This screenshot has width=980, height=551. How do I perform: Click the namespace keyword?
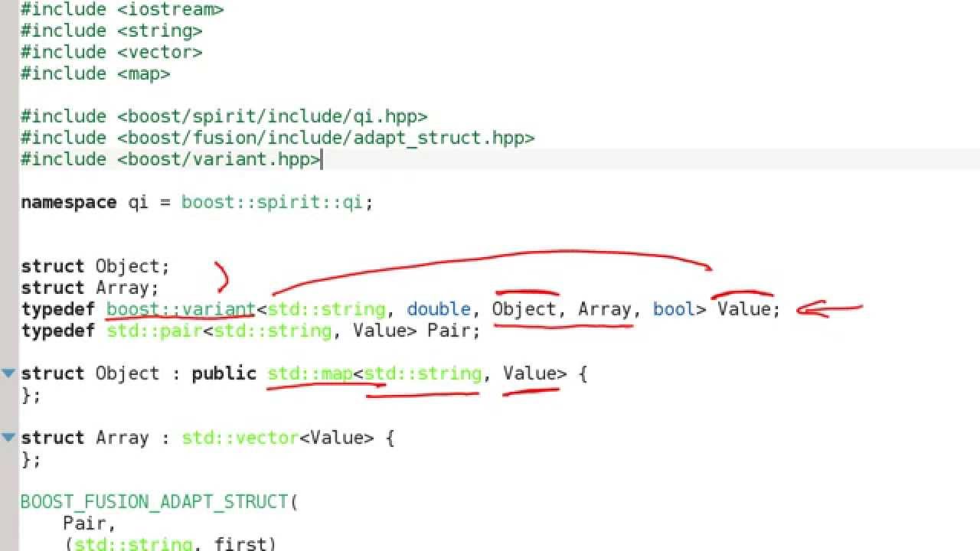[x=69, y=203]
